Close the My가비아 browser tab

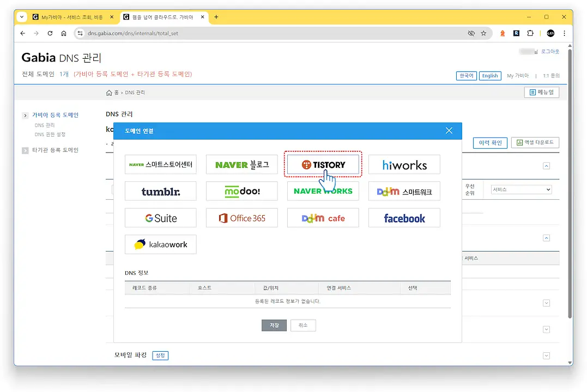112,17
